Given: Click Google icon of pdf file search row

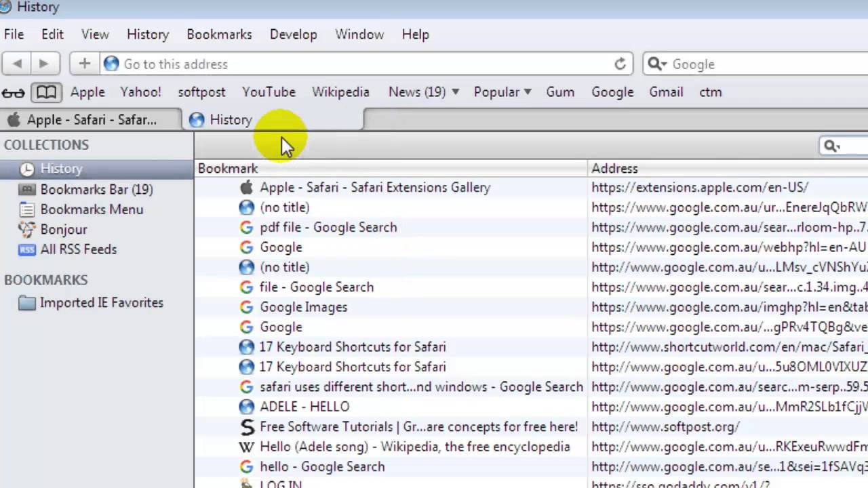Looking at the screenshot, I should [x=246, y=228].
